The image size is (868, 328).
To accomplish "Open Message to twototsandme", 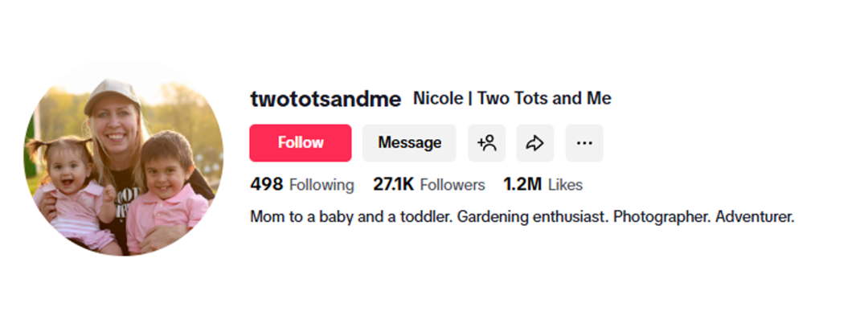I will click(x=409, y=143).
